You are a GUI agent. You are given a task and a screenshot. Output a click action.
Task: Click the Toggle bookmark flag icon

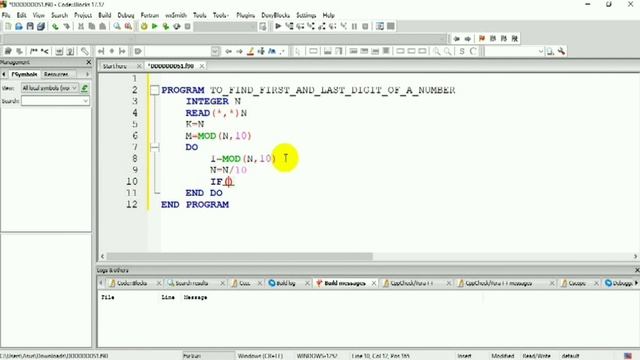(x=482, y=39)
